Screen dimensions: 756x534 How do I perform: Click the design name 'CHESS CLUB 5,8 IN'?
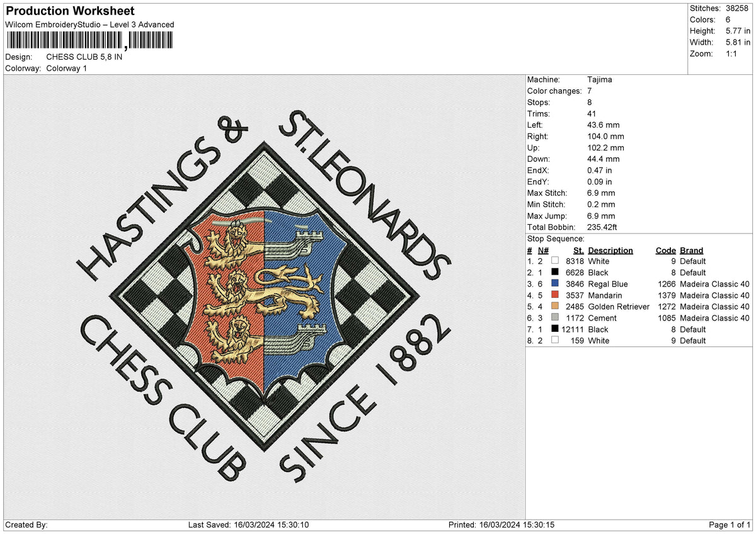click(x=84, y=57)
